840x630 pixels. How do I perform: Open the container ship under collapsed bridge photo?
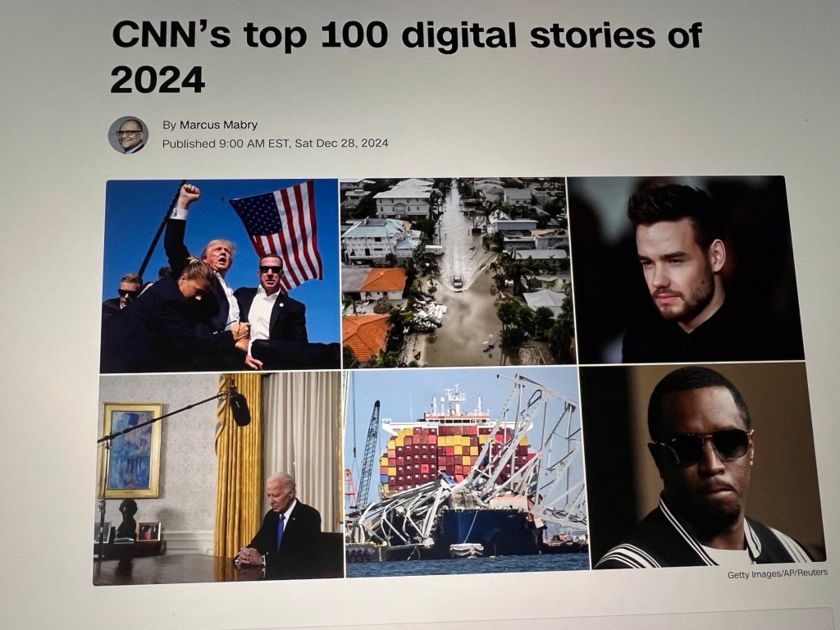[x=466, y=472]
